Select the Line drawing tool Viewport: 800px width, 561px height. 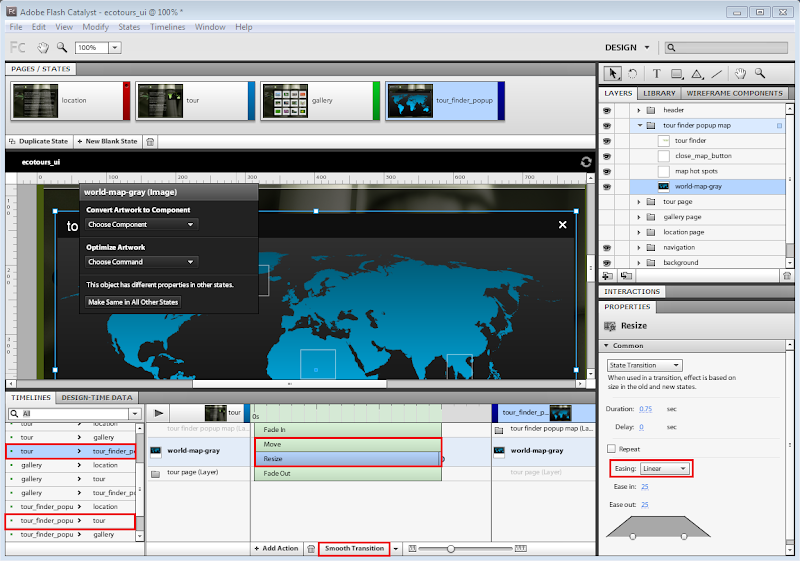(717, 73)
